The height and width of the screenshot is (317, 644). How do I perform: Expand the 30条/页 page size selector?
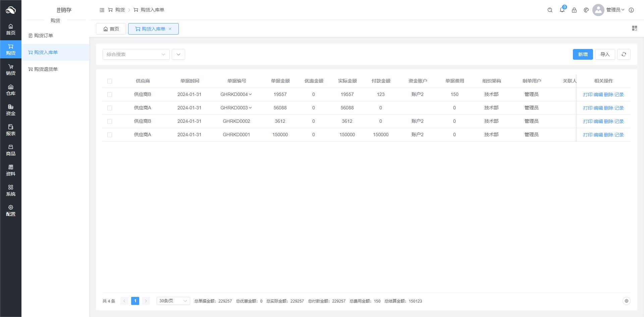tap(173, 301)
